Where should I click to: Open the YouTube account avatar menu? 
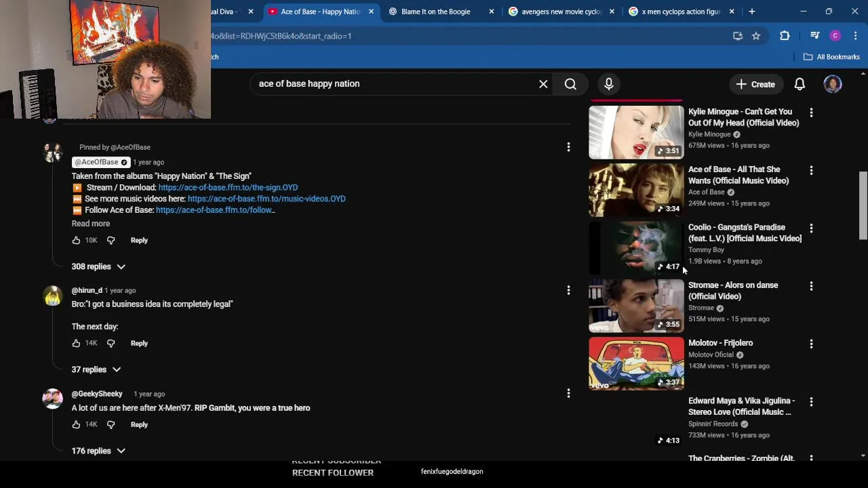point(833,84)
